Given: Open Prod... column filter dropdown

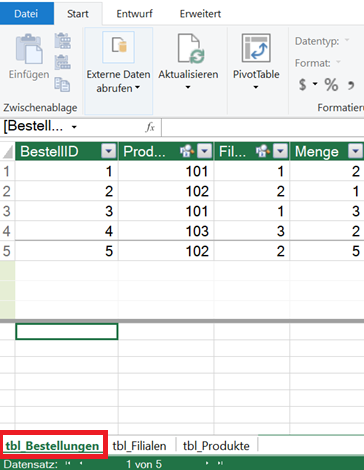Looking at the screenshot, I should click(205, 151).
